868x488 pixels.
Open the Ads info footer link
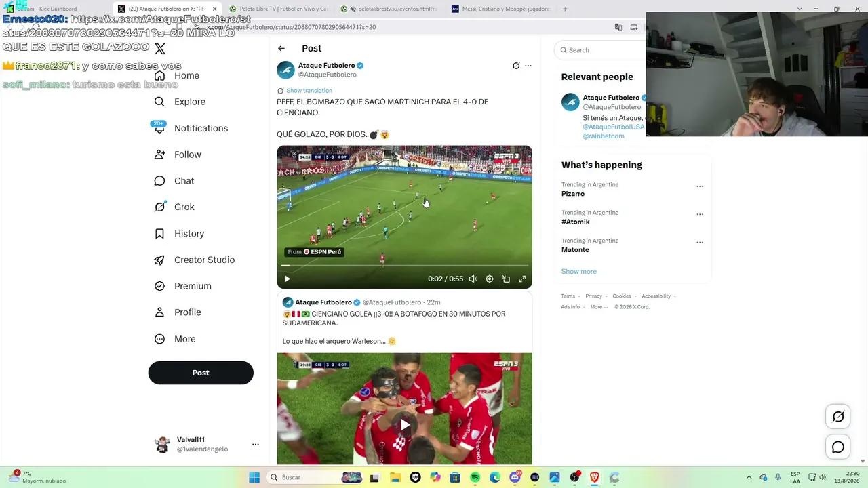(x=570, y=307)
